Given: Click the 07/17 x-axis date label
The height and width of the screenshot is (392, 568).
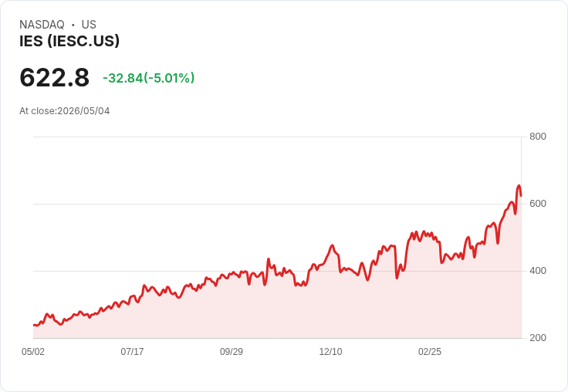Looking at the screenshot, I should pyautogui.click(x=132, y=351).
